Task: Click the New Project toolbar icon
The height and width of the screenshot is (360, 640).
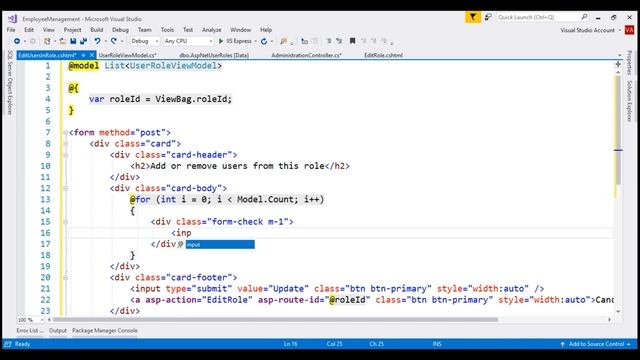Action: coord(47,41)
